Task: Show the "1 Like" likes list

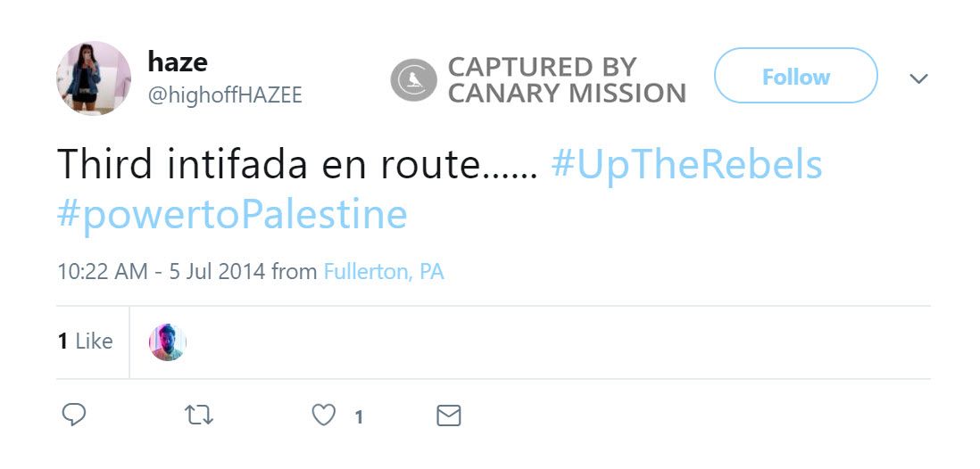Action: coord(86,341)
